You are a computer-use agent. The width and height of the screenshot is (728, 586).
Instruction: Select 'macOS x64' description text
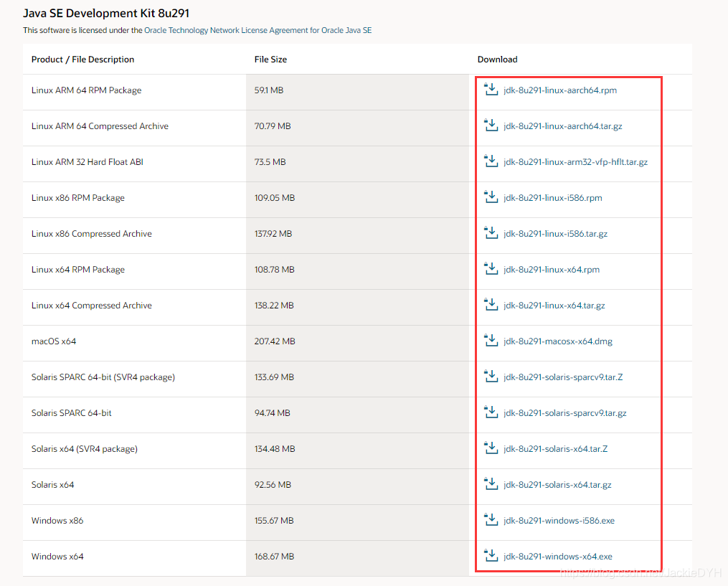(x=54, y=341)
